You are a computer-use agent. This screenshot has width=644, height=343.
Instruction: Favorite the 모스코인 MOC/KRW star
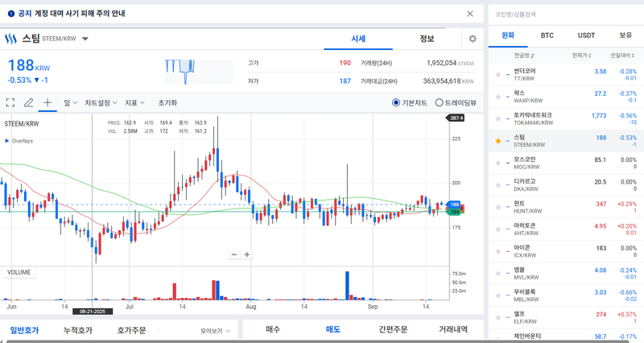pos(497,163)
